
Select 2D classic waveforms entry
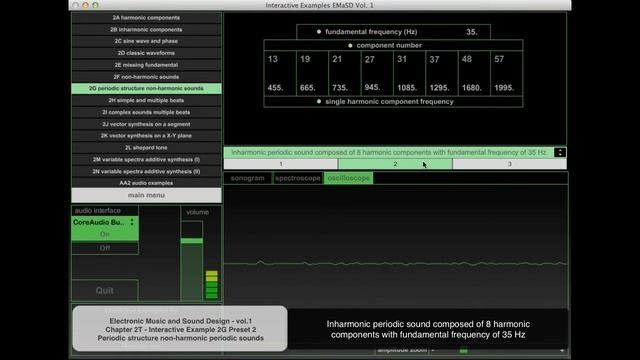point(147,53)
